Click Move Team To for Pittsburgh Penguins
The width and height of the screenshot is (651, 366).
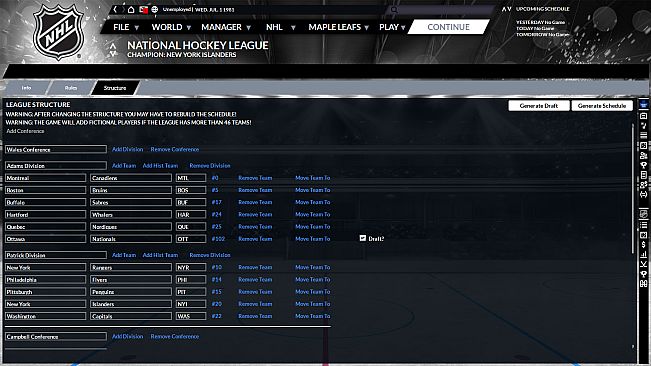point(313,292)
